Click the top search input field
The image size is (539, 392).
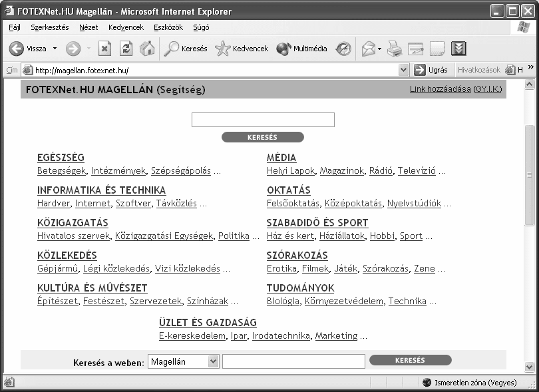point(263,120)
